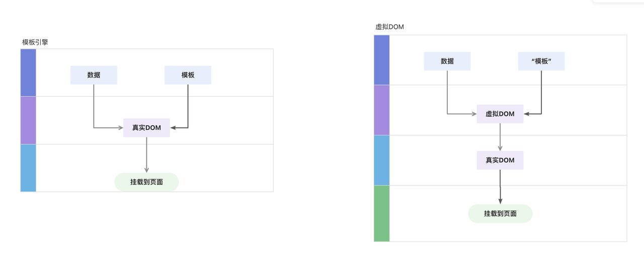644x257 pixels.
Task: Click the 虚拟DOM node box
Action: pyautogui.click(x=500, y=114)
